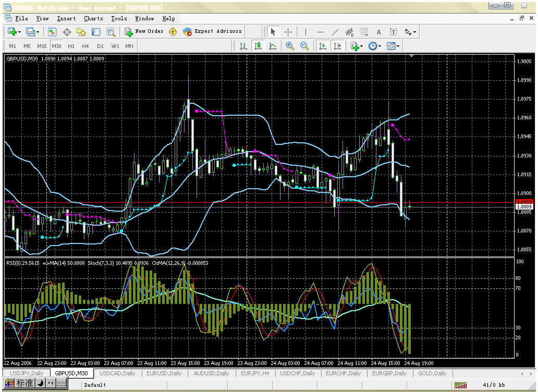Click the Zoom In magnifier icon
Image resolution: width=538 pixels, height=392 pixels.
tap(290, 46)
